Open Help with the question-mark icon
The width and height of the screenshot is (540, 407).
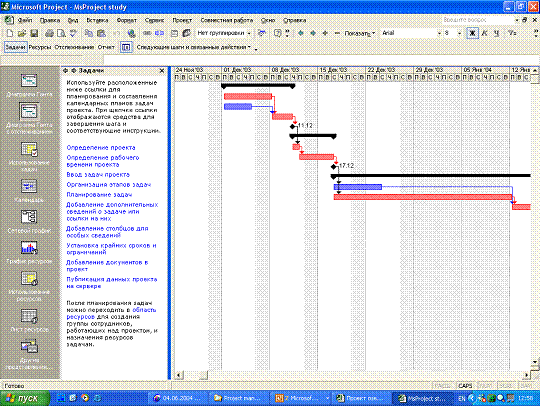pyautogui.click(x=277, y=33)
